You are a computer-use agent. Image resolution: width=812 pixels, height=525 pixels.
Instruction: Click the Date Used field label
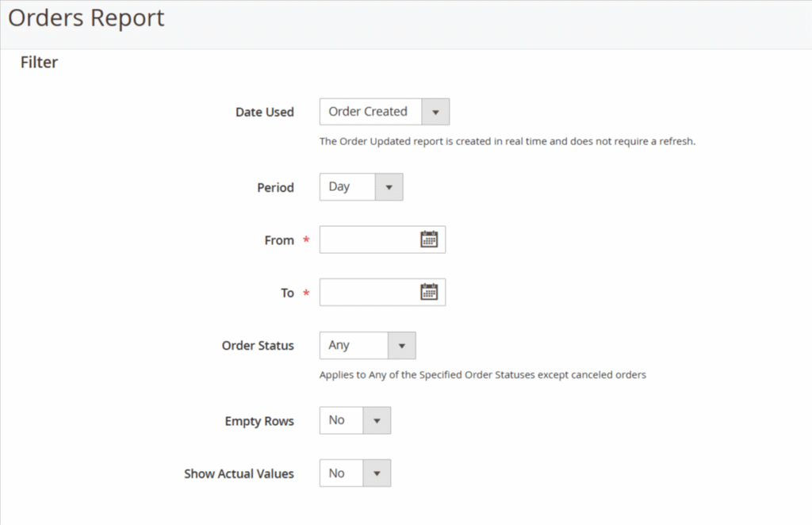tap(264, 113)
